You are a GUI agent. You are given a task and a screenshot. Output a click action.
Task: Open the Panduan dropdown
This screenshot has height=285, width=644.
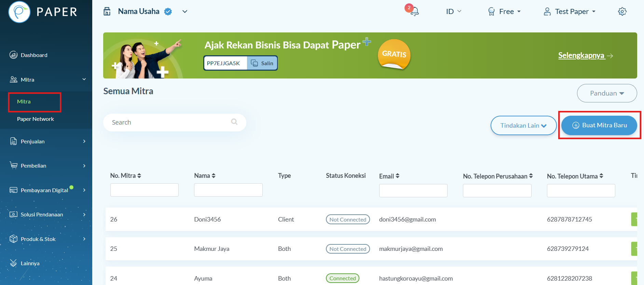(x=607, y=93)
